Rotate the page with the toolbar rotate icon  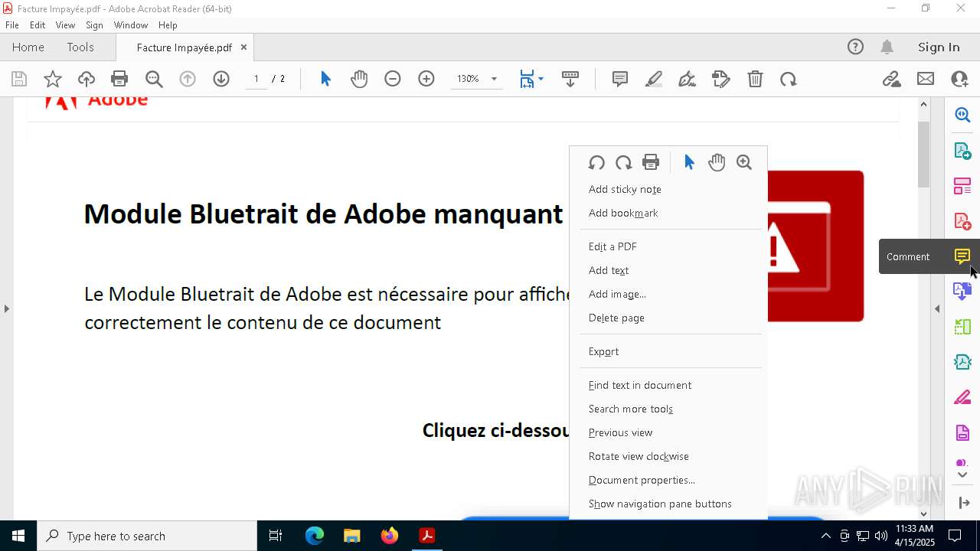pos(789,79)
